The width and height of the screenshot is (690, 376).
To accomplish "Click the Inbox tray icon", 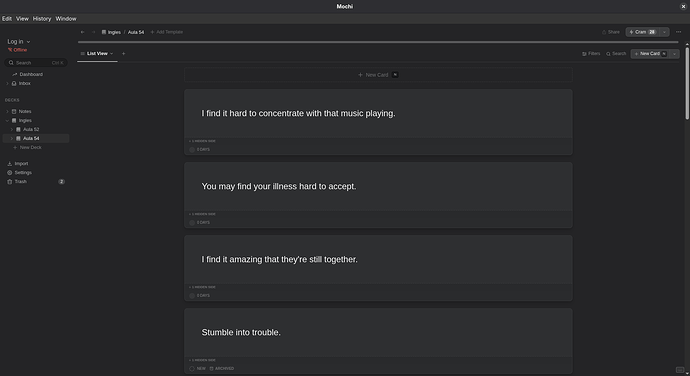I will pyautogui.click(x=14, y=83).
